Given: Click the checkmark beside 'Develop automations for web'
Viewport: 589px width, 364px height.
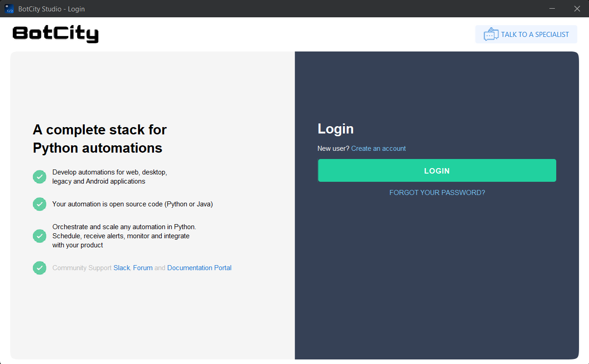Looking at the screenshot, I should 40,177.
